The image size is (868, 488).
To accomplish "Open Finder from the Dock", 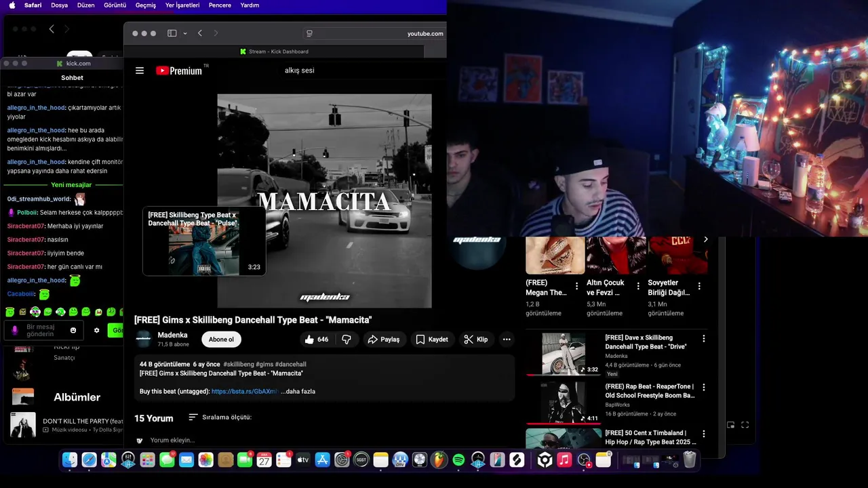I will click(69, 460).
